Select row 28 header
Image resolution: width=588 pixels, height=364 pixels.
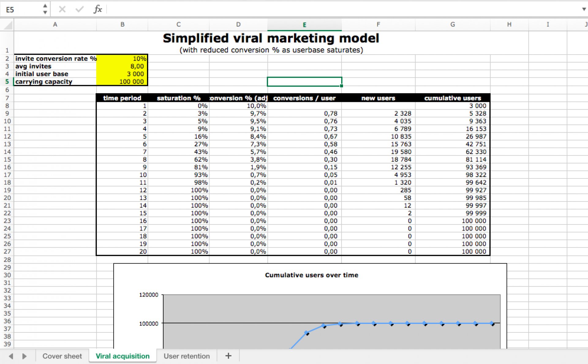click(7, 260)
